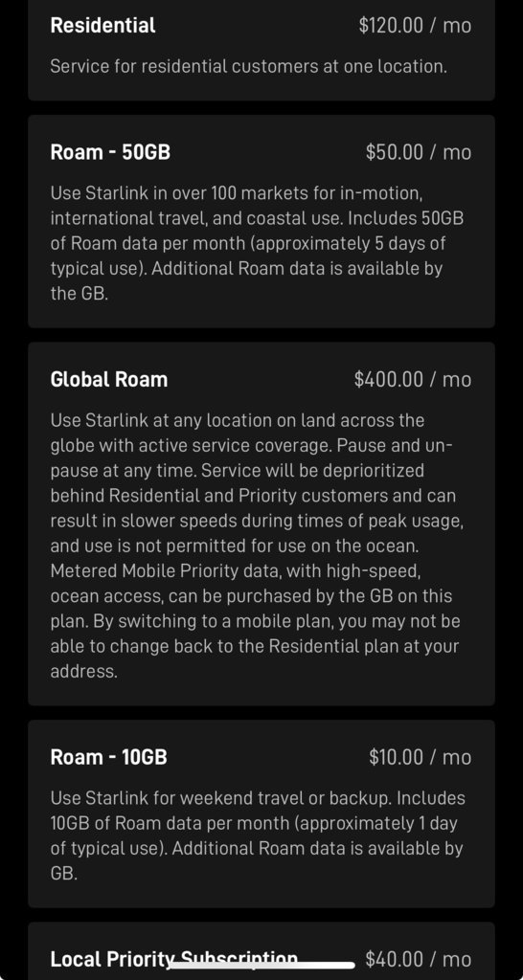Click the weekend travel or backup description
This screenshot has height=980, width=523.
[x=258, y=835]
